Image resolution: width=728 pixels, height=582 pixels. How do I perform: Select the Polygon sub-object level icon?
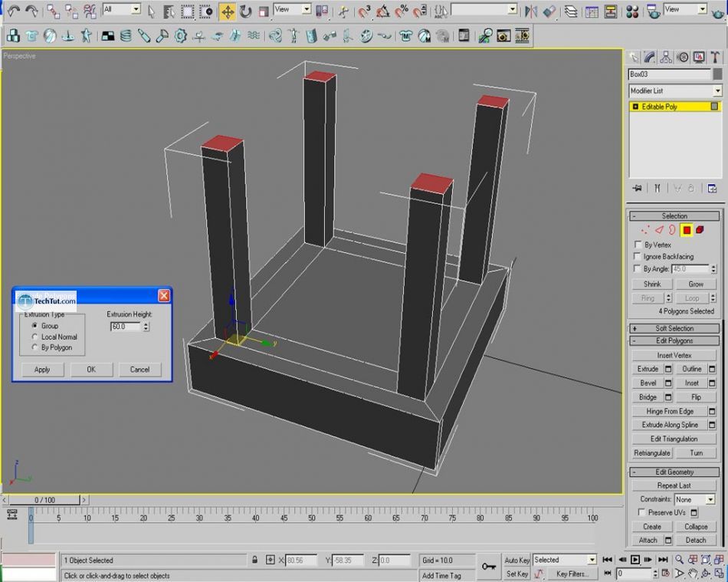687,230
